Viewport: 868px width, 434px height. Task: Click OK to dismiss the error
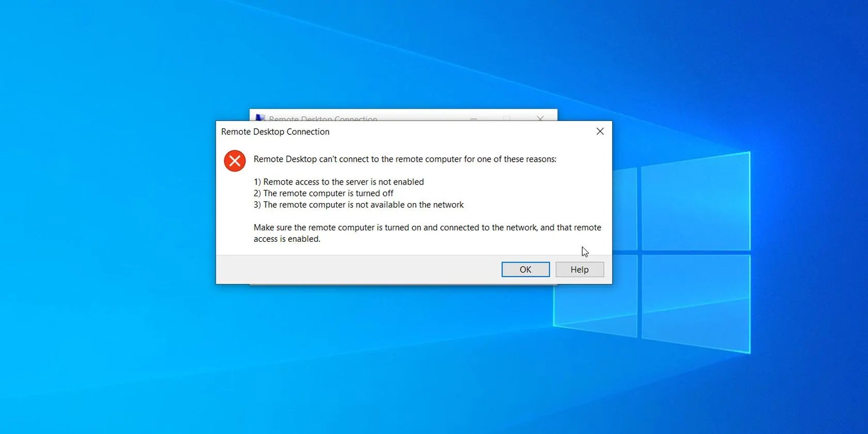525,269
